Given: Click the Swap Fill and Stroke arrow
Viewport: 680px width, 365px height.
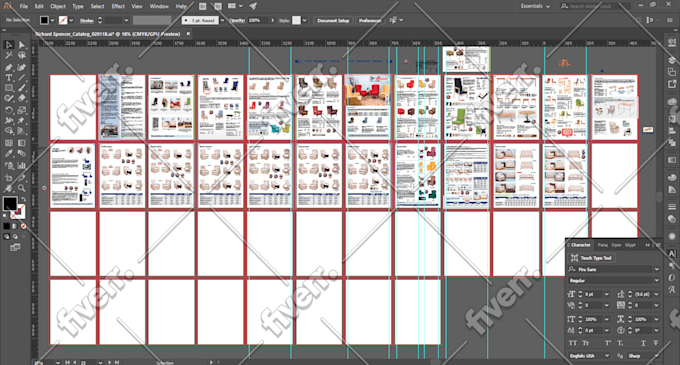Looking at the screenshot, I should pos(23,199).
